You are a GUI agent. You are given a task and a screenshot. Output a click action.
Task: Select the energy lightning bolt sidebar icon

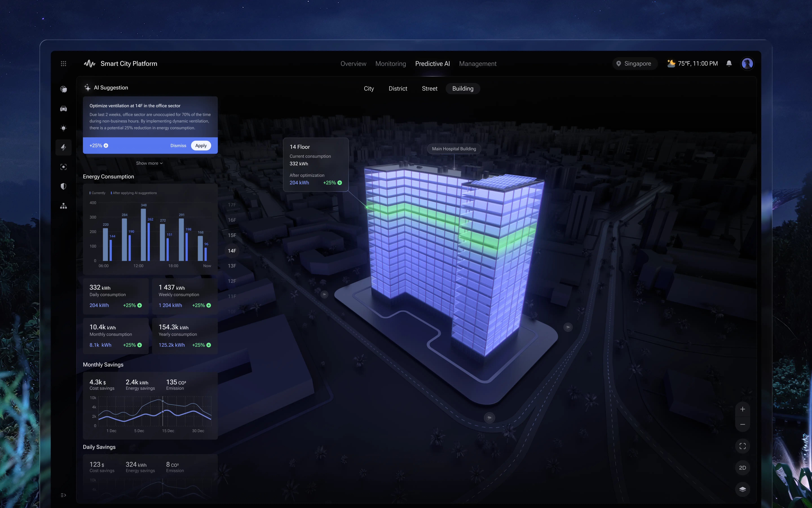63,147
